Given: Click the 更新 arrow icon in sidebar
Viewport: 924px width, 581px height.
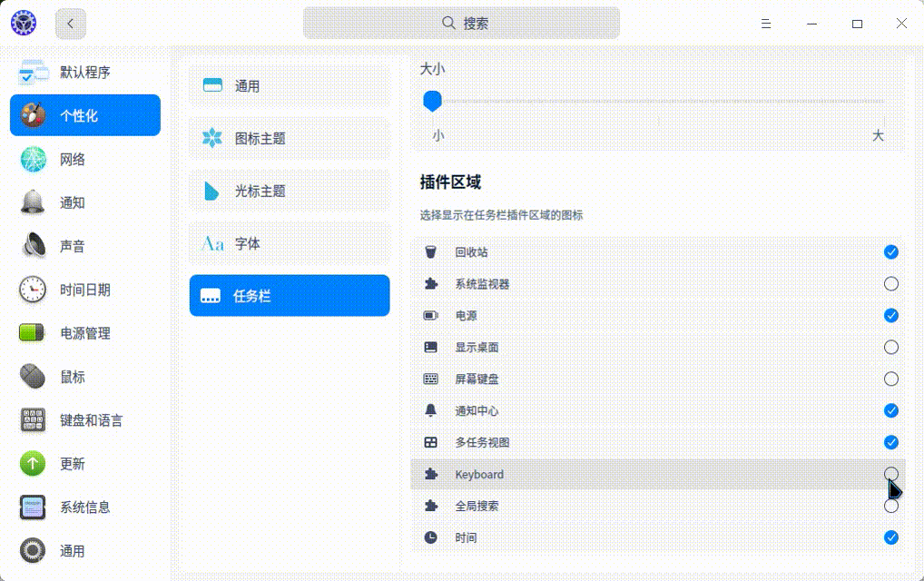Looking at the screenshot, I should click(32, 464).
